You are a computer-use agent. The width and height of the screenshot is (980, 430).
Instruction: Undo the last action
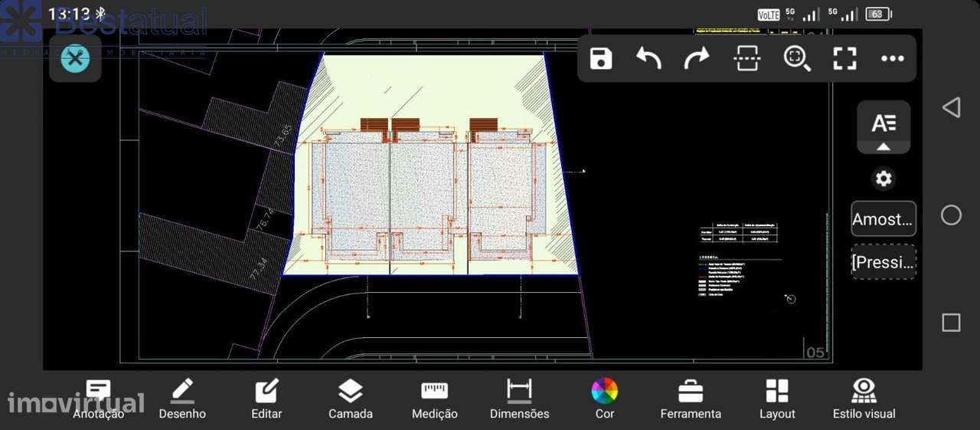[648, 58]
